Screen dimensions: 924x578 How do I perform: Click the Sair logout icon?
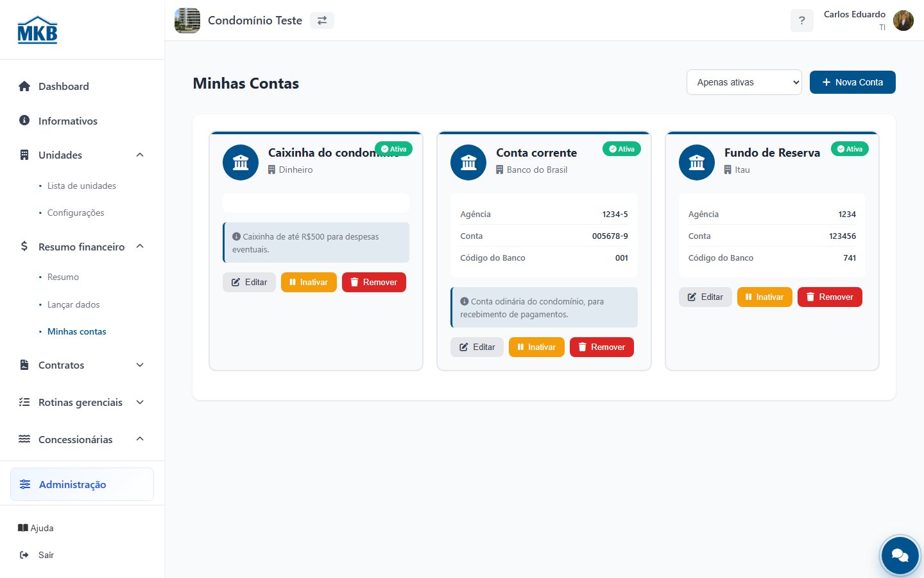pos(24,555)
